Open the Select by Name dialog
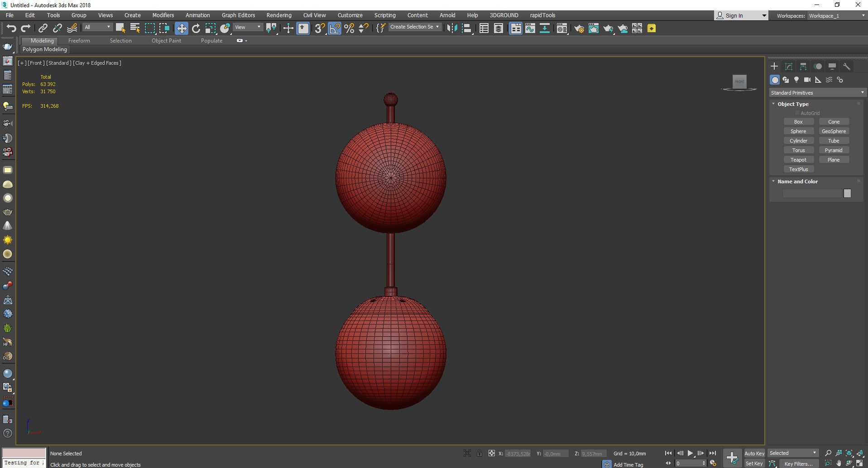 point(135,28)
